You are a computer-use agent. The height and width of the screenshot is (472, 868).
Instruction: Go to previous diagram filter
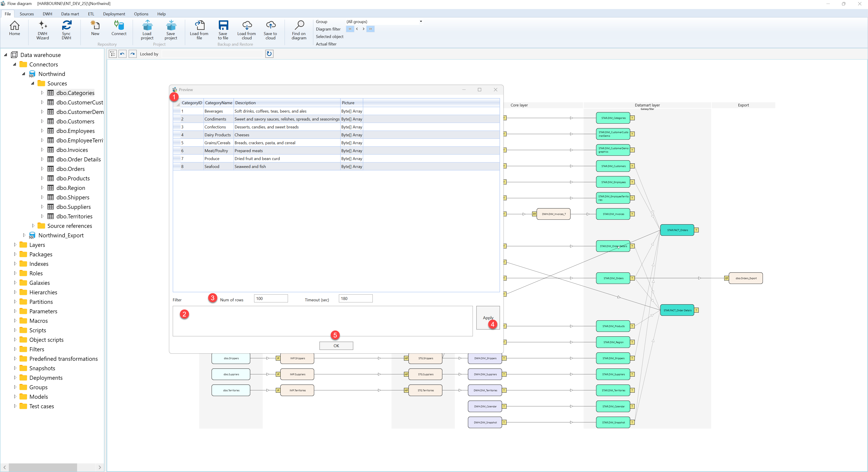coord(357,29)
